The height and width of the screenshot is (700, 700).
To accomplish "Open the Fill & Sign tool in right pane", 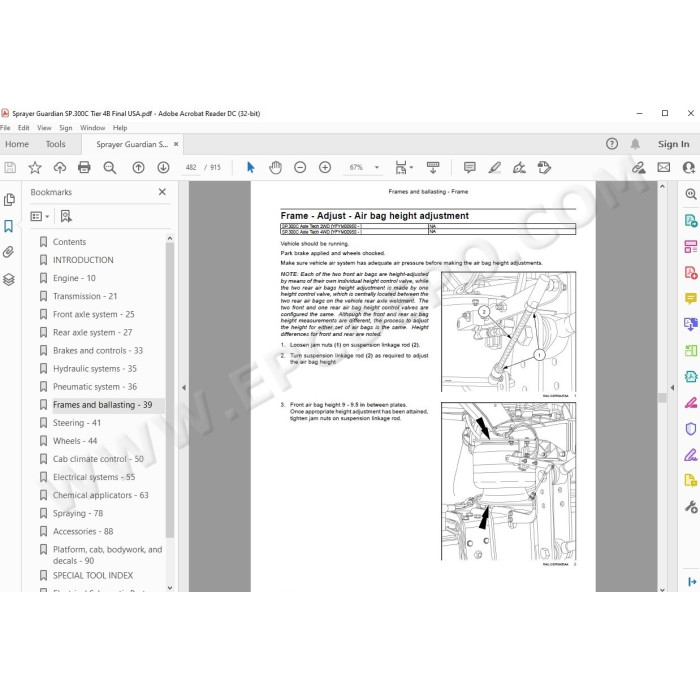I will click(x=691, y=455).
